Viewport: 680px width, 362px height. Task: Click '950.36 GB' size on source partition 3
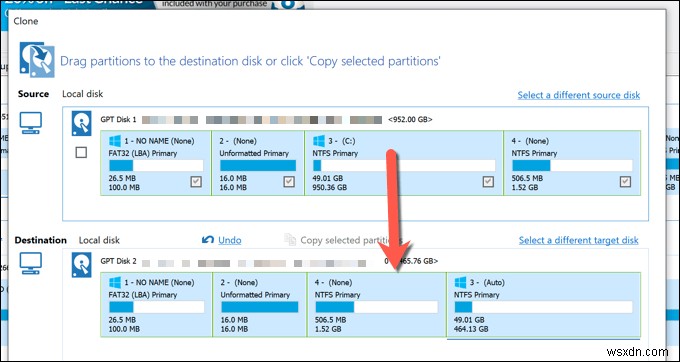[x=329, y=188]
